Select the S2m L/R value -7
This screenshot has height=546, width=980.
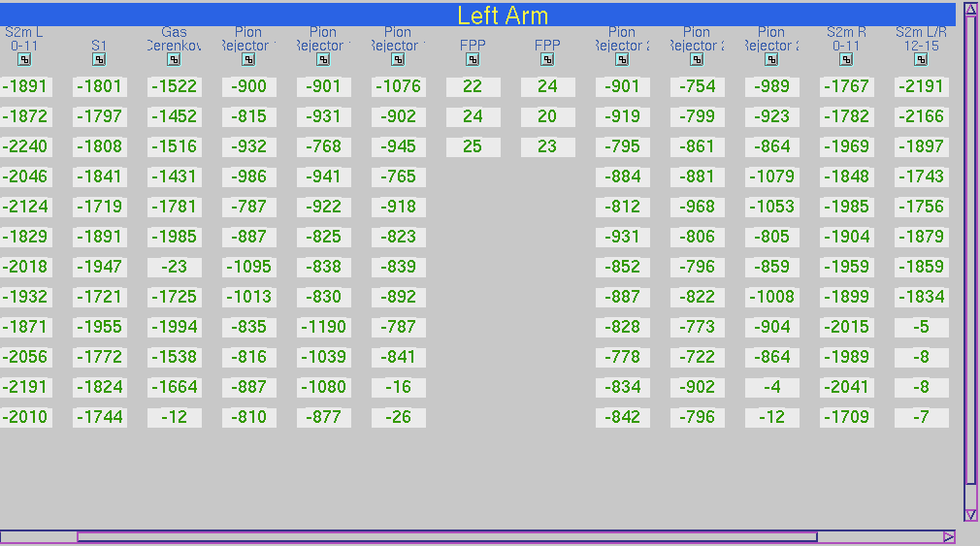tap(921, 417)
